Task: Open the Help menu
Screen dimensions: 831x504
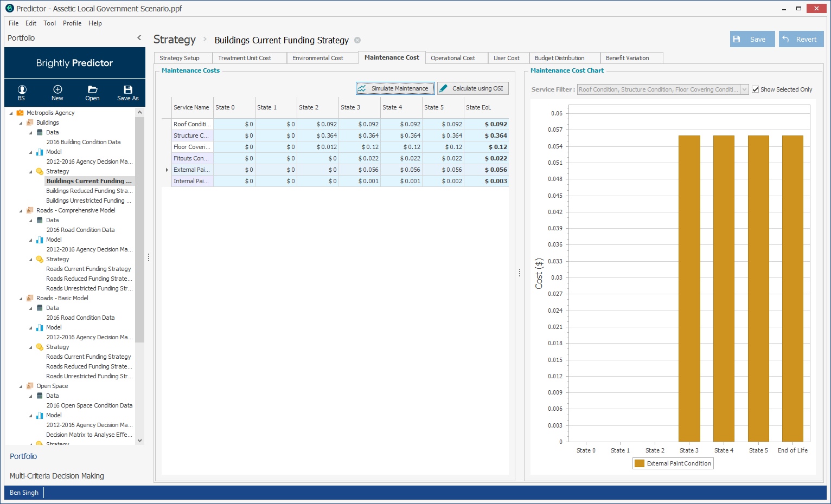Action: pos(95,23)
